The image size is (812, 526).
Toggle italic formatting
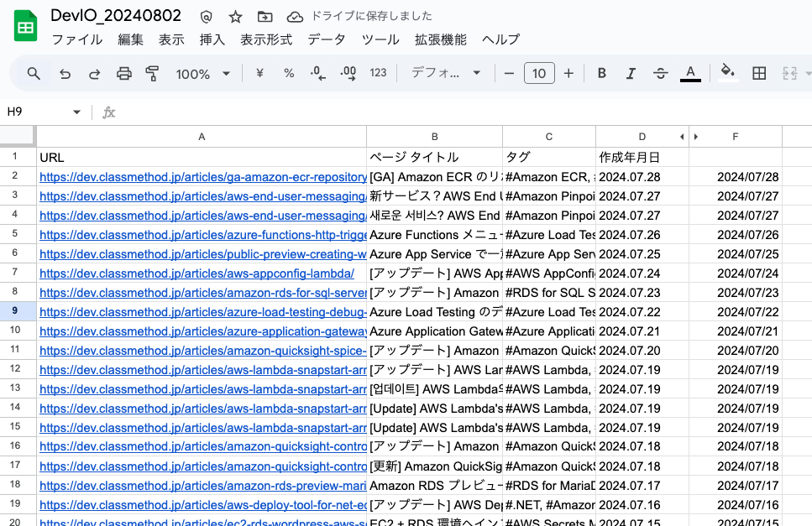(631, 74)
